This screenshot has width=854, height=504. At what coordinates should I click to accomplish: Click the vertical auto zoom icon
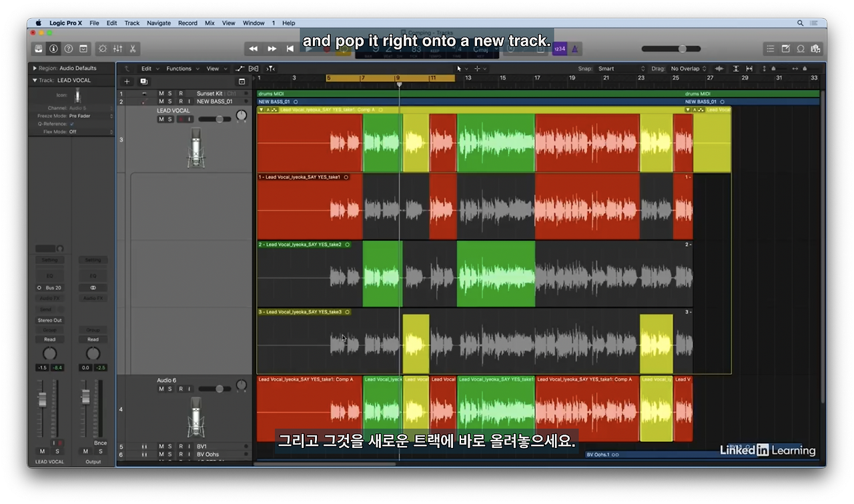(736, 69)
